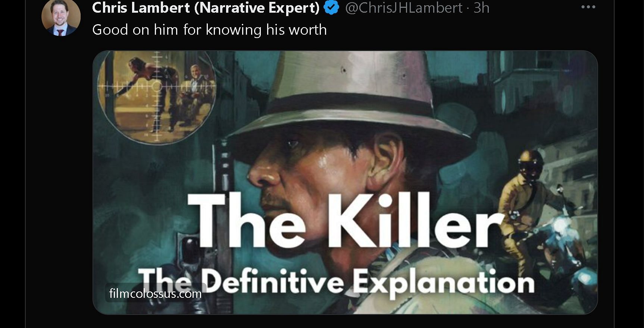The height and width of the screenshot is (328, 644).
Task: Open Chris Lambert's profile avatar photo
Action: pos(61,16)
